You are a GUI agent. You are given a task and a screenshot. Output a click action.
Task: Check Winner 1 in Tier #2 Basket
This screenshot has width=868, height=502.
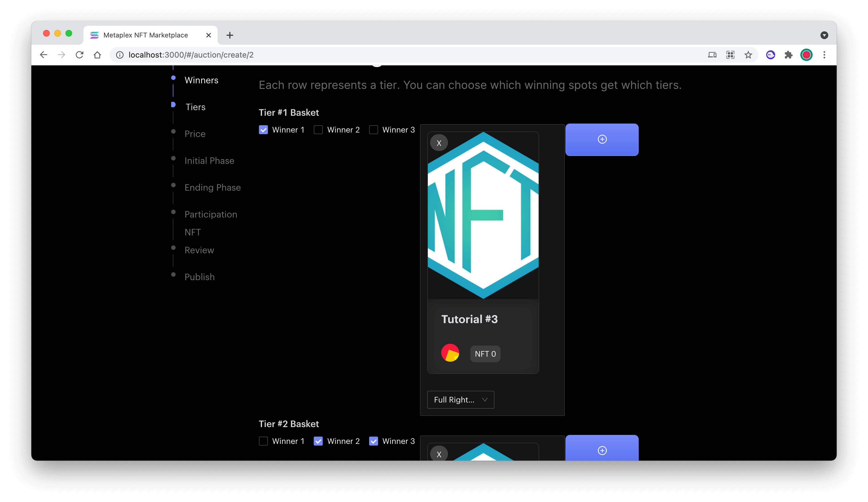click(x=263, y=441)
